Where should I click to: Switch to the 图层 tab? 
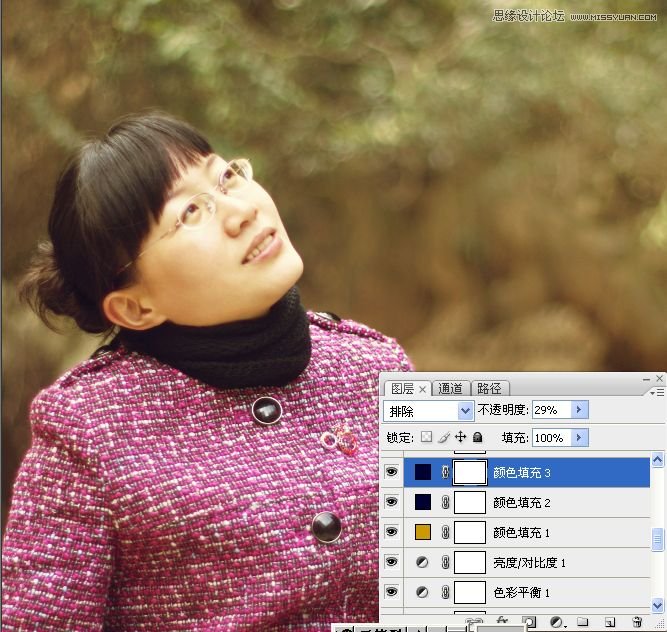pos(402,388)
